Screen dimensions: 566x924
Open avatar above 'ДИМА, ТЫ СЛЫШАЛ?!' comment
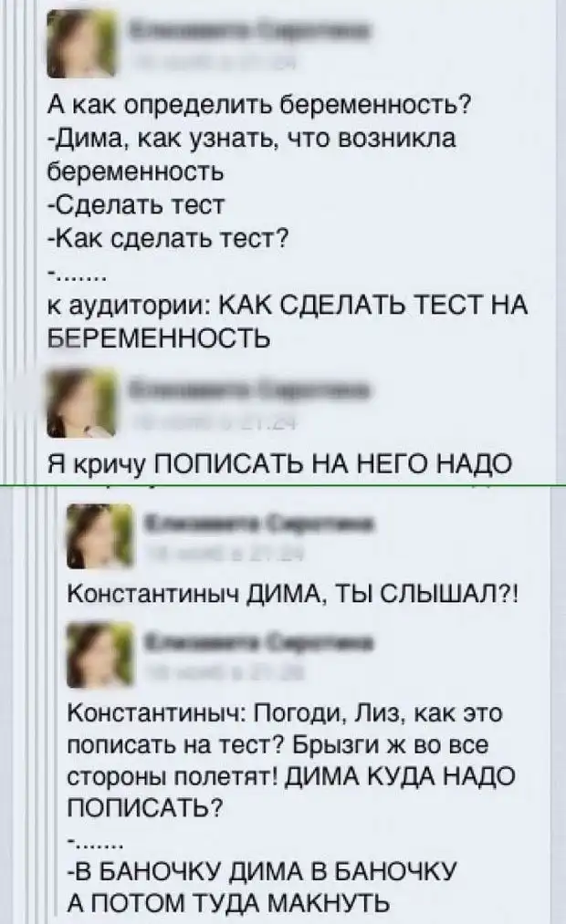100,536
